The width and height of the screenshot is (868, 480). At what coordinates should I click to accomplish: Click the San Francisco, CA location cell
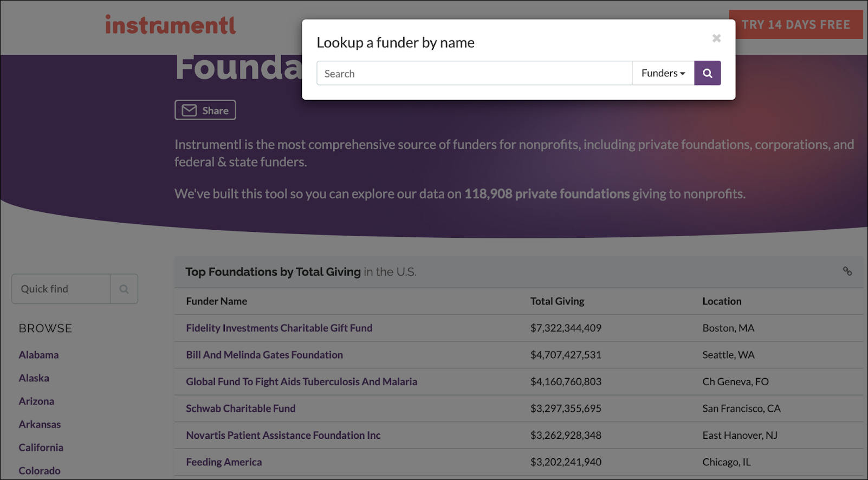pyautogui.click(x=741, y=408)
